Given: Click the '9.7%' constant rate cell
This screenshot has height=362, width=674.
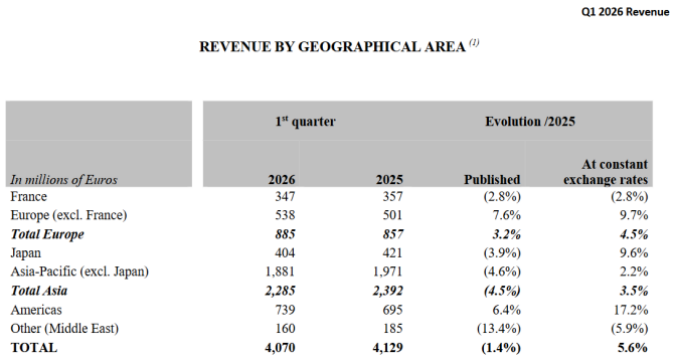Looking at the screenshot, I should coord(634,215).
